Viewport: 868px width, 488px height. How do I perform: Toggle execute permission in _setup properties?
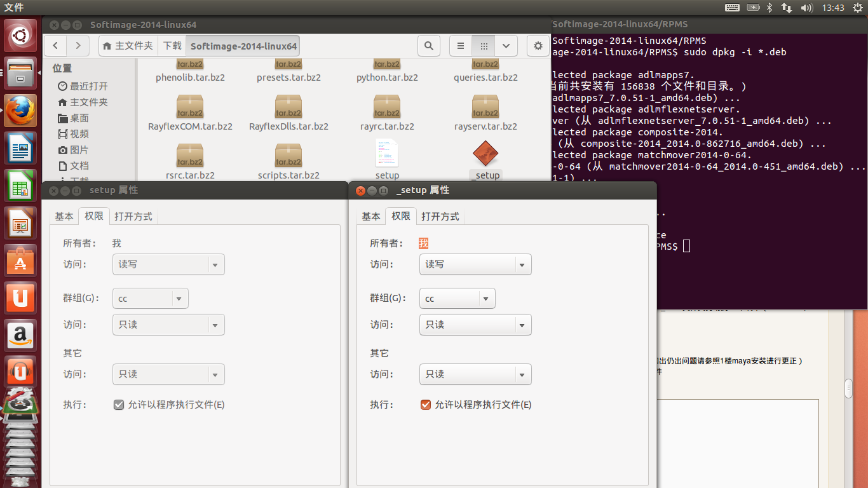[x=426, y=405]
